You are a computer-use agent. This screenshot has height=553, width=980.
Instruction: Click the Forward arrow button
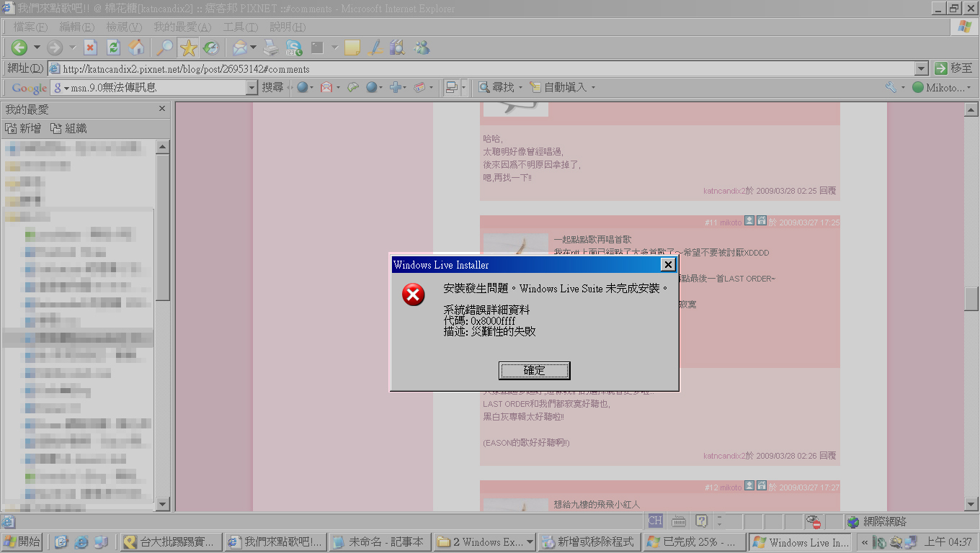(x=55, y=48)
